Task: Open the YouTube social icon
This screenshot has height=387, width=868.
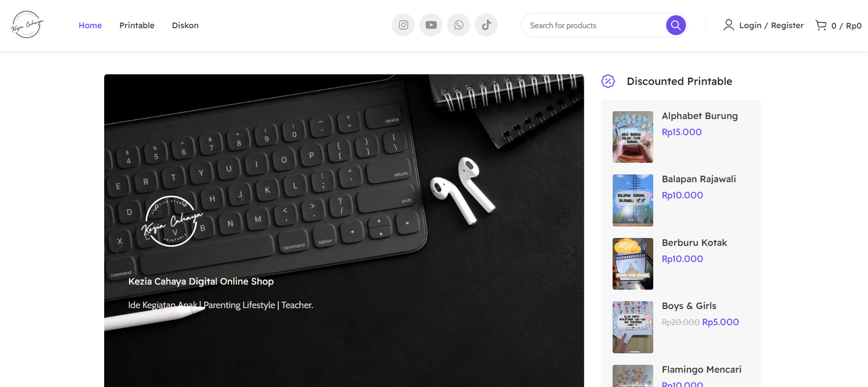Action: pyautogui.click(x=431, y=25)
